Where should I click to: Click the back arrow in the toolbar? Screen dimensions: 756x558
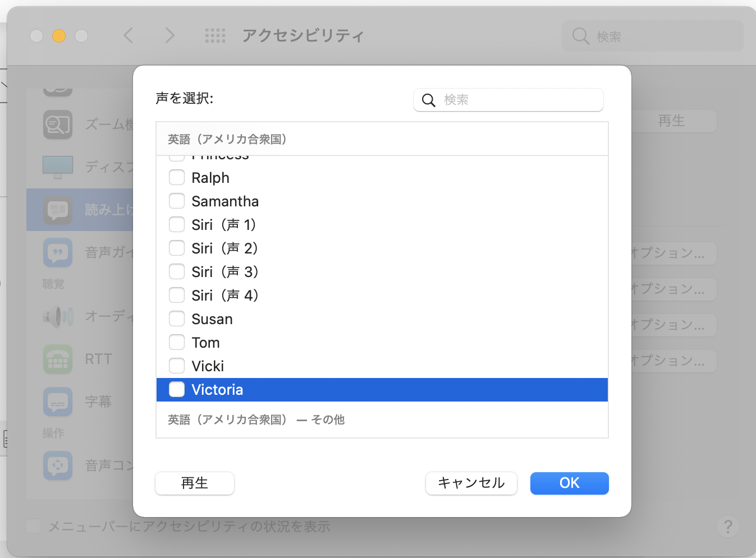pos(129,36)
